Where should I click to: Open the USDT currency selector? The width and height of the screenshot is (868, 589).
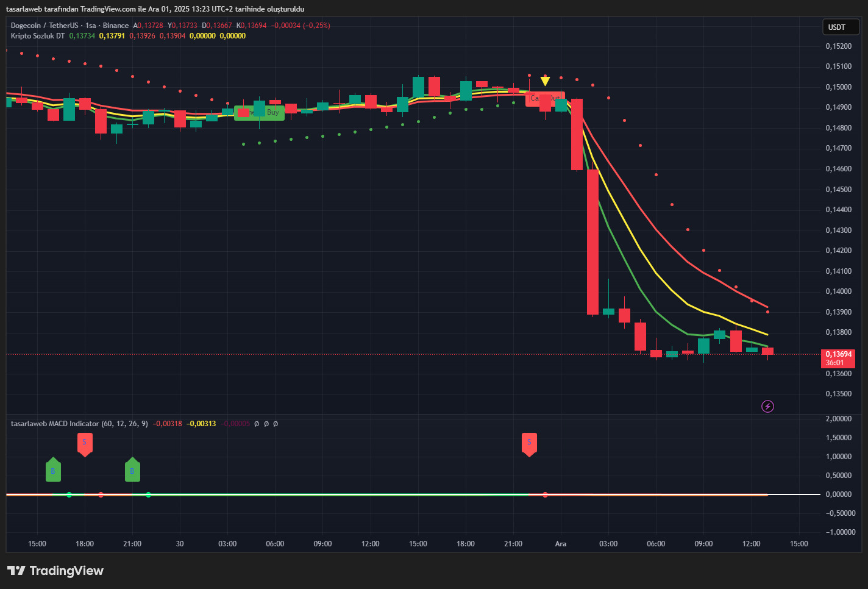click(x=840, y=27)
